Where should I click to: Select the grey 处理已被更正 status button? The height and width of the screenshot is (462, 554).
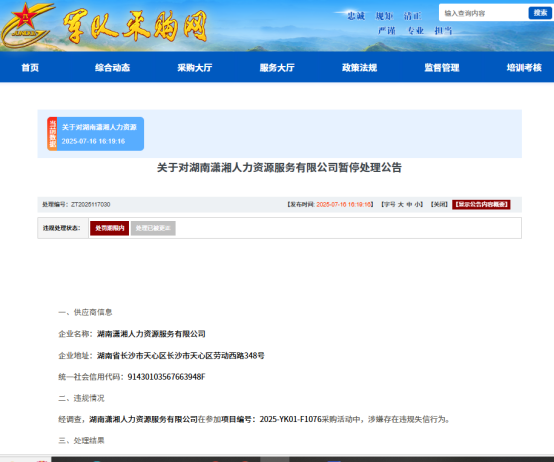153,228
